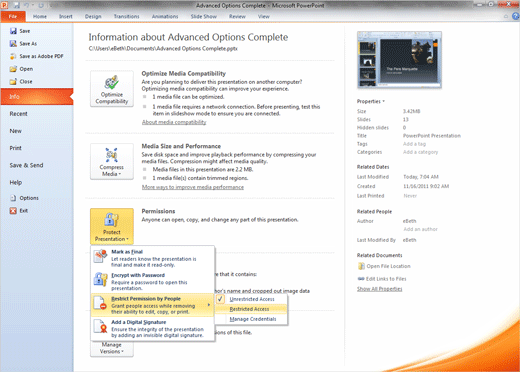
Task: Minimize the ribbon with caret icon
Action: (x=506, y=16)
